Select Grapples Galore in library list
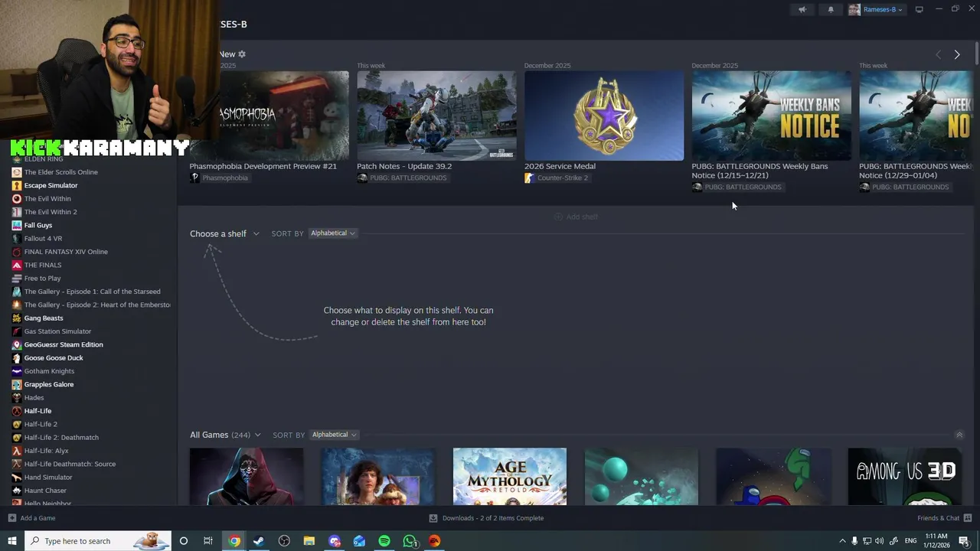The image size is (980, 551). pyautogui.click(x=49, y=384)
